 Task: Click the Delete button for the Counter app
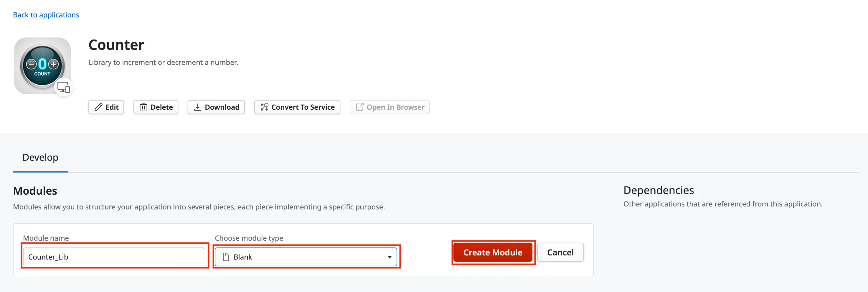(x=155, y=107)
